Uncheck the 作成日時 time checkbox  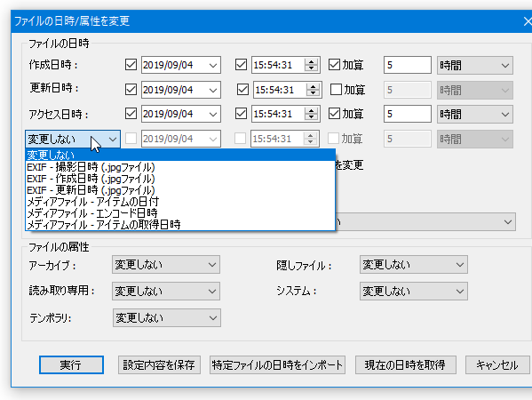click(241, 65)
